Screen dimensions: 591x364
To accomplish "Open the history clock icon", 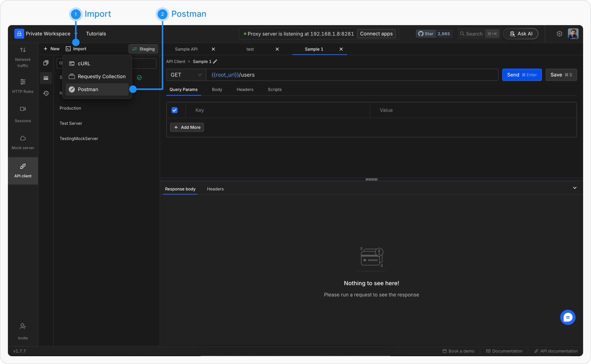I will pos(46,93).
